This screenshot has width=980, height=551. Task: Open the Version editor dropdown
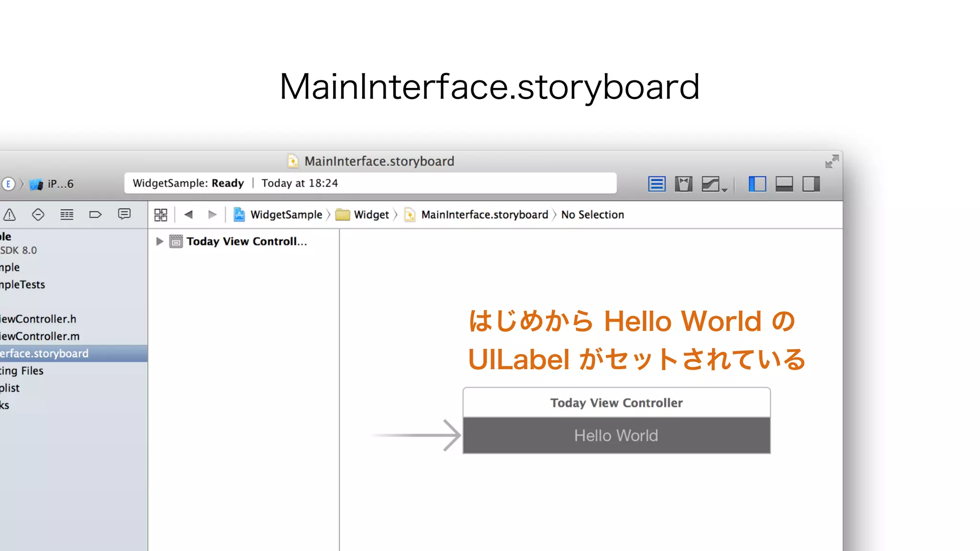click(x=713, y=184)
